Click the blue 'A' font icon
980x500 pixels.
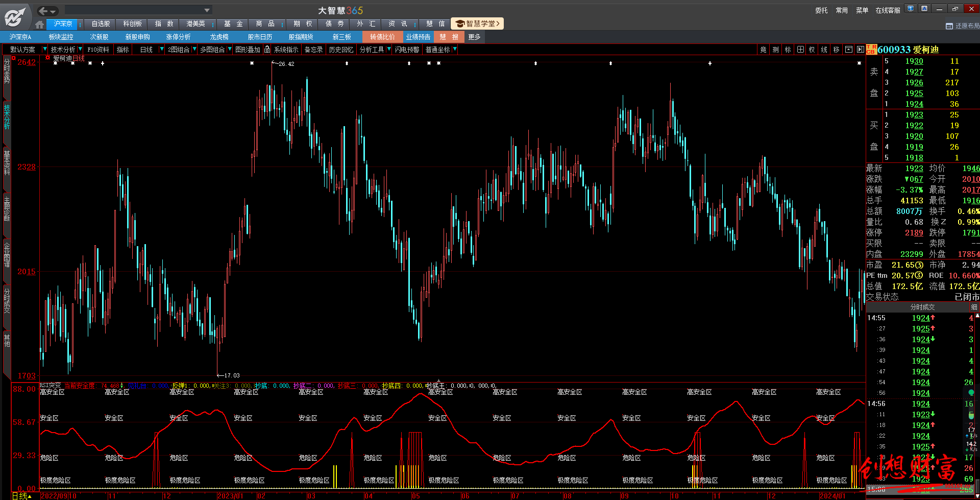(924, 9)
